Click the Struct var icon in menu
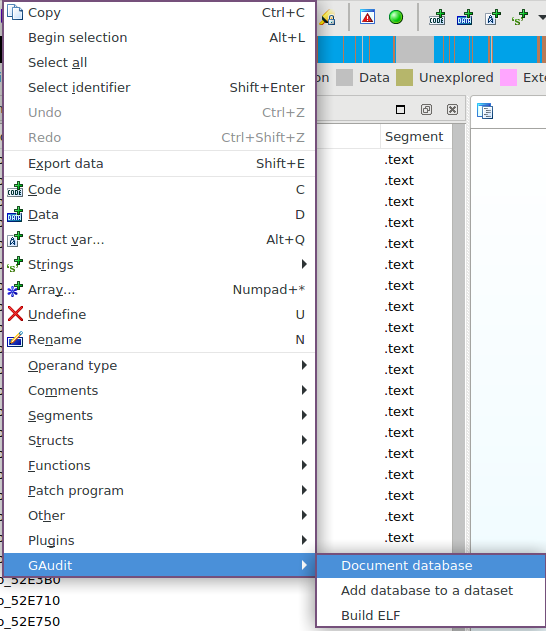 [x=15, y=239]
